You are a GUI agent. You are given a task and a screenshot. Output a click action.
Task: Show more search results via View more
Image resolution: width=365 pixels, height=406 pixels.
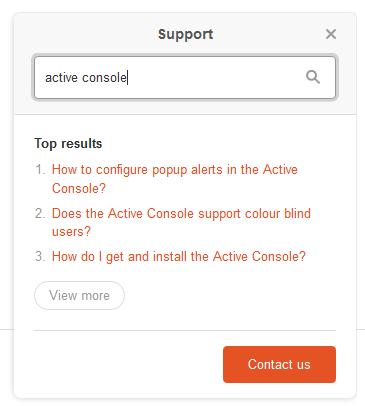pos(79,295)
